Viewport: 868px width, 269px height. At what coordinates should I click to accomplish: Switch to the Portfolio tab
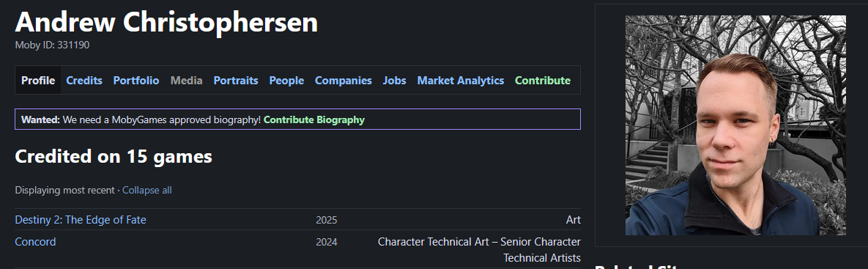pos(136,80)
